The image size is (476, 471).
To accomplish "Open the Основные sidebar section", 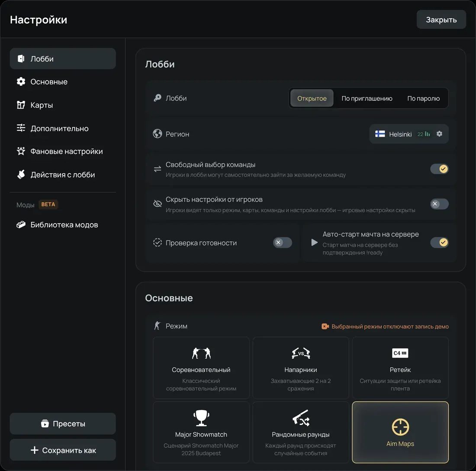I will (x=63, y=82).
